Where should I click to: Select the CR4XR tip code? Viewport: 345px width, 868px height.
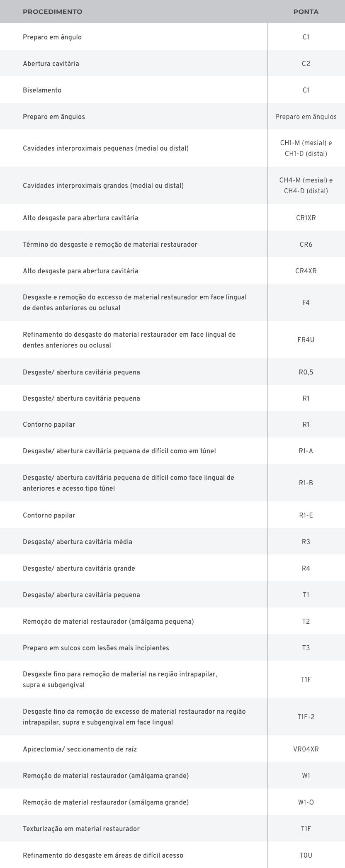tap(306, 271)
